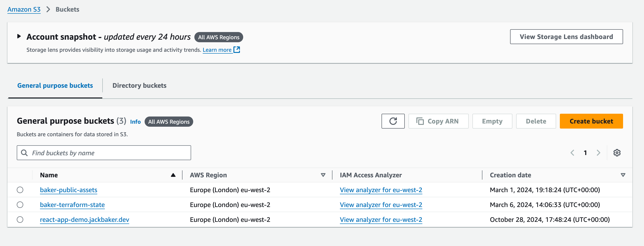Switch to Directory buckets tab
Image resolution: width=644 pixels, height=246 pixels.
139,86
